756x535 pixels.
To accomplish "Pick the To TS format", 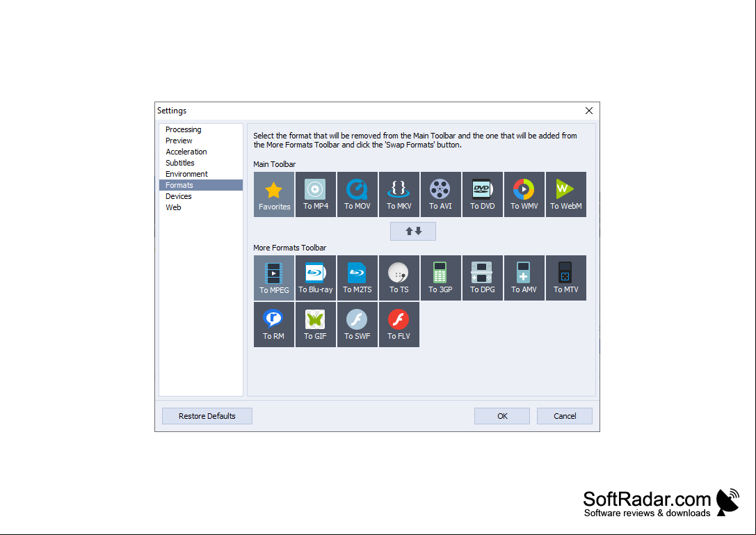I will 399,278.
